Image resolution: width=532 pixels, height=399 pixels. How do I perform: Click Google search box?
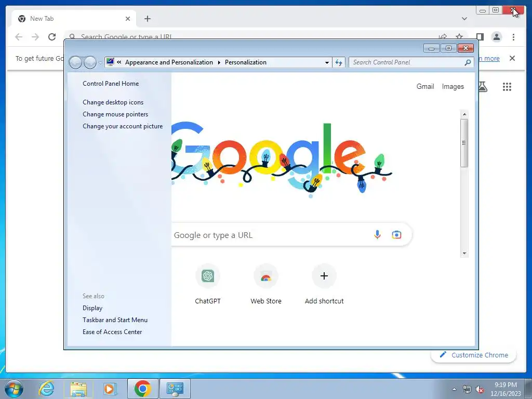click(x=292, y=235)
